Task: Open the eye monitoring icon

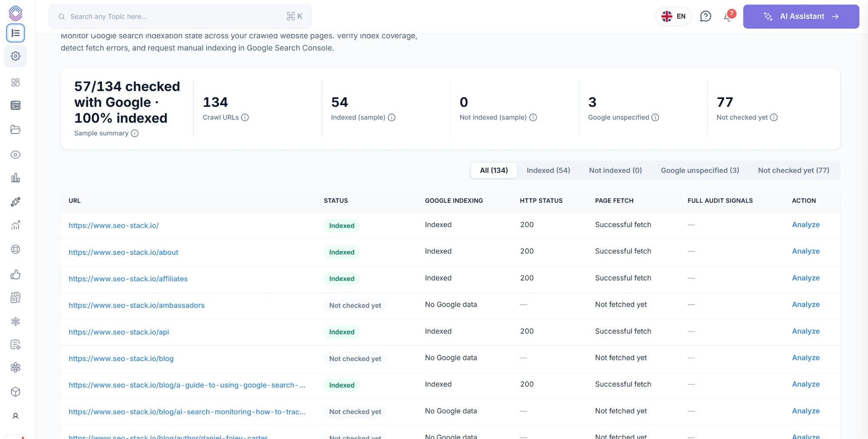Action: coord(16,155)
